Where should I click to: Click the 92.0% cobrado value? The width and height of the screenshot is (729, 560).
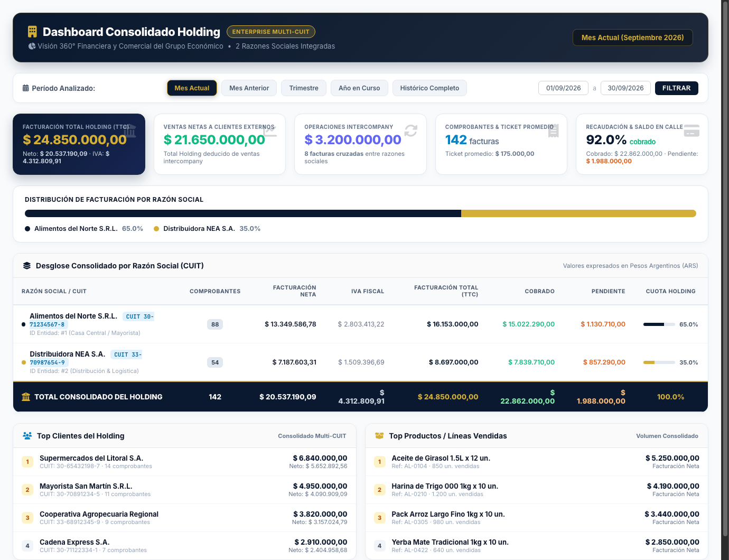(621, 140)
